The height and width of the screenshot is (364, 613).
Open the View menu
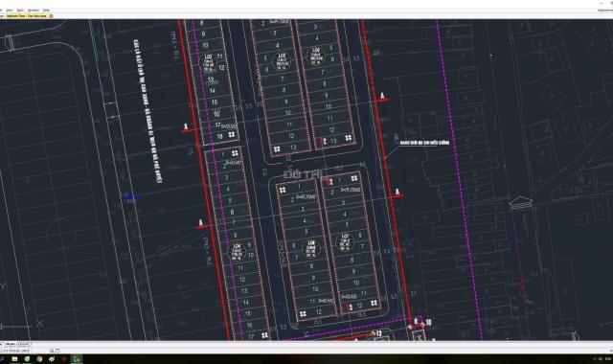[x=10, y=11]
